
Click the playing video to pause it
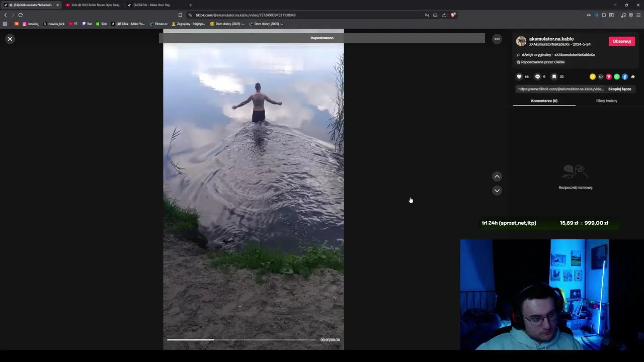253,189
